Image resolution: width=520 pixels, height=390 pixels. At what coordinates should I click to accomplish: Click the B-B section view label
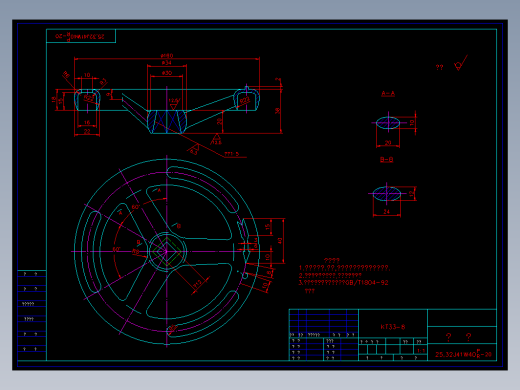click(x=387, y=160)
